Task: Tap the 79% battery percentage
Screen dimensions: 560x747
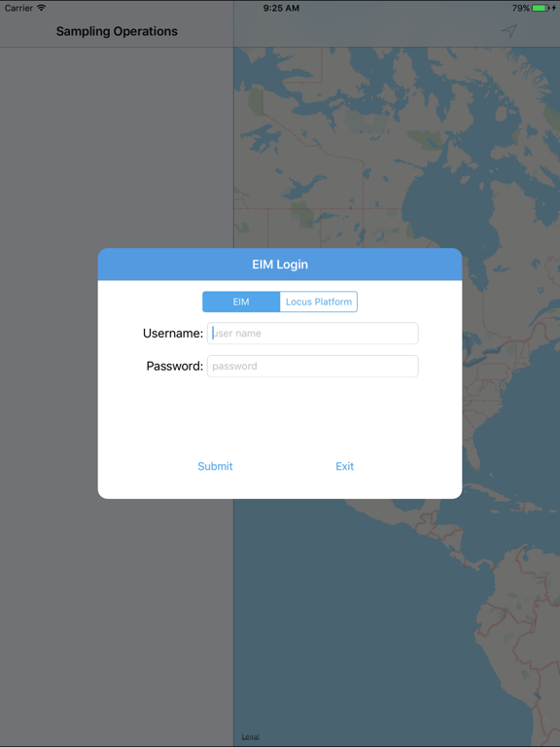Action: coord(521,8)
